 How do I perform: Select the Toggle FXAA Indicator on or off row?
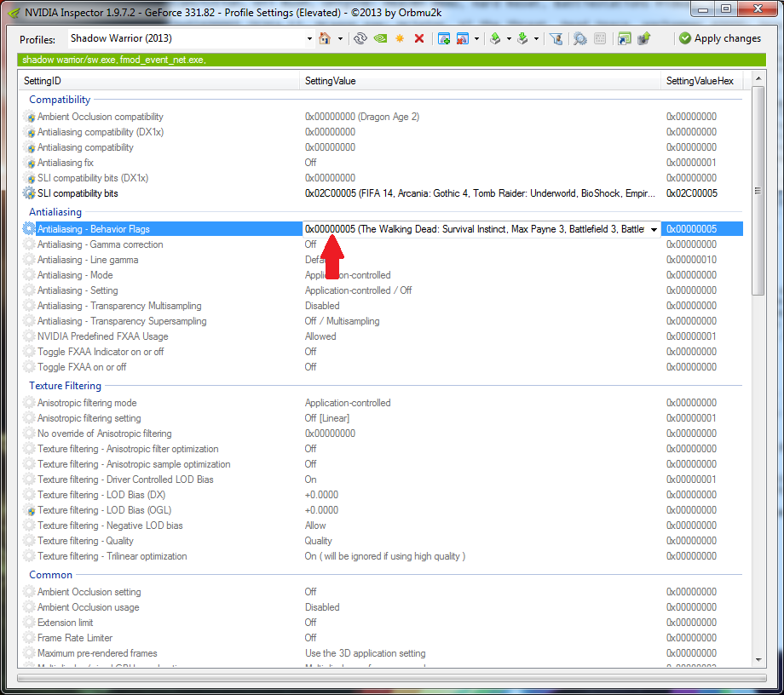point(382,352)
